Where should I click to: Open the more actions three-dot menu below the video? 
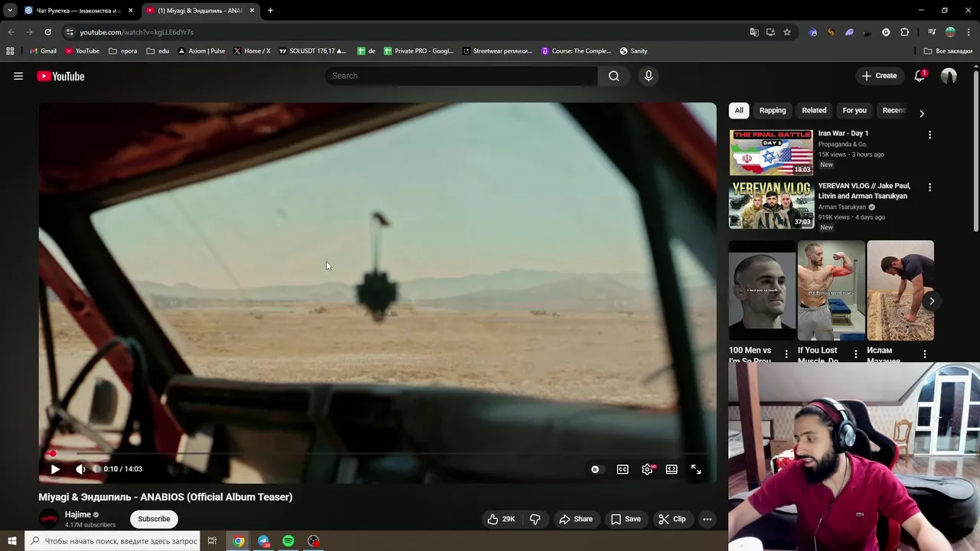coord(707,519)
